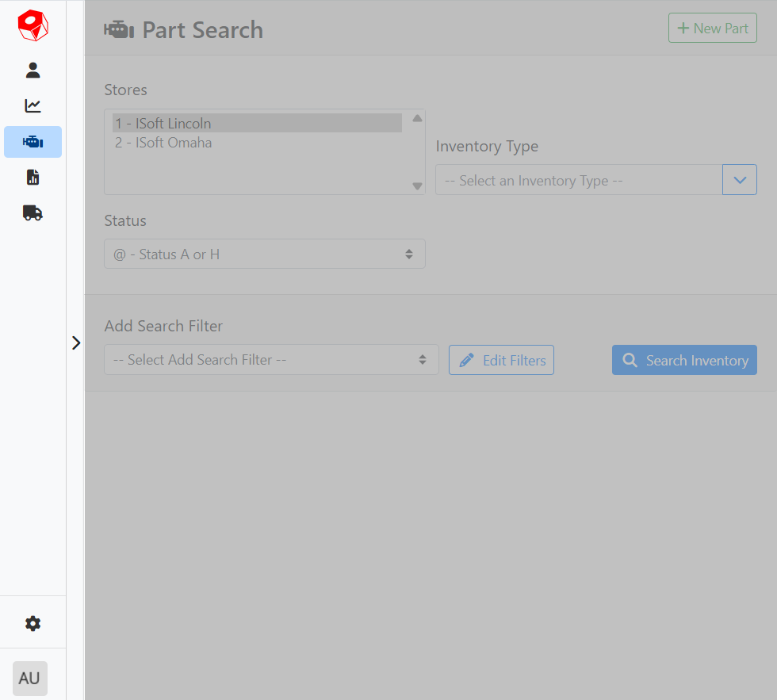Viewport: 777px width, 700px height.
Task: Open the Inventory Type dropdown arrow
Action: click(739, 180)
